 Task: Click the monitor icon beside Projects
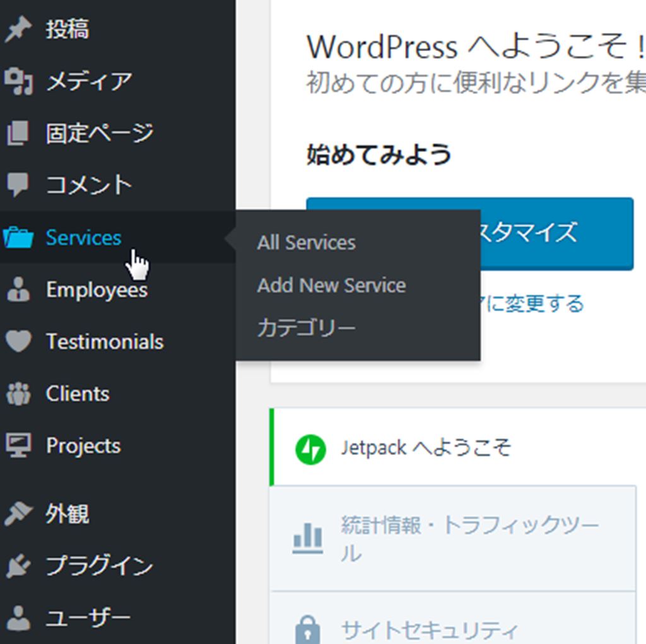pyautogui.click(x=18, y=446)
